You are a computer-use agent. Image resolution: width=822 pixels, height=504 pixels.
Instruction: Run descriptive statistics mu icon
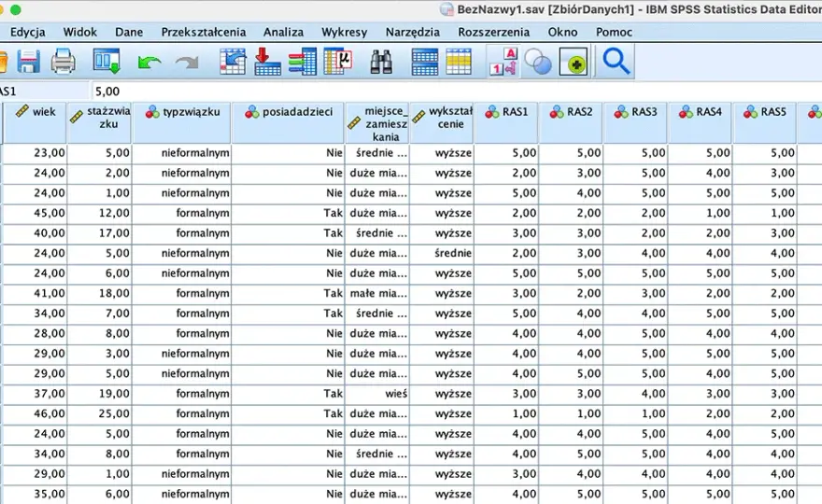(337, 62)
